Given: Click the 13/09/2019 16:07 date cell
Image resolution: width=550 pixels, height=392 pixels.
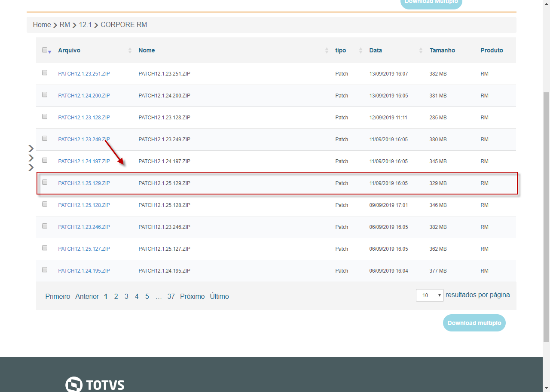Looking at the screenshot, I should (x=388, y=74).
